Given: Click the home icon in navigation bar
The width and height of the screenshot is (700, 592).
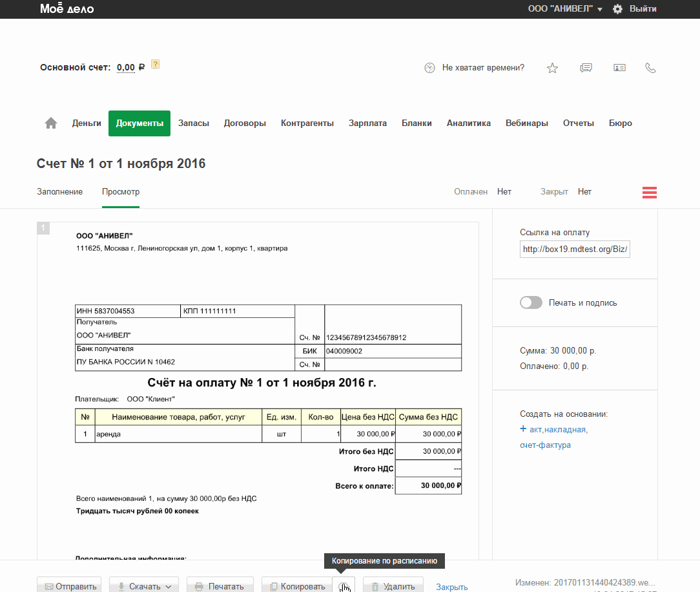Looking at the screenshot, I should (51, 123).
